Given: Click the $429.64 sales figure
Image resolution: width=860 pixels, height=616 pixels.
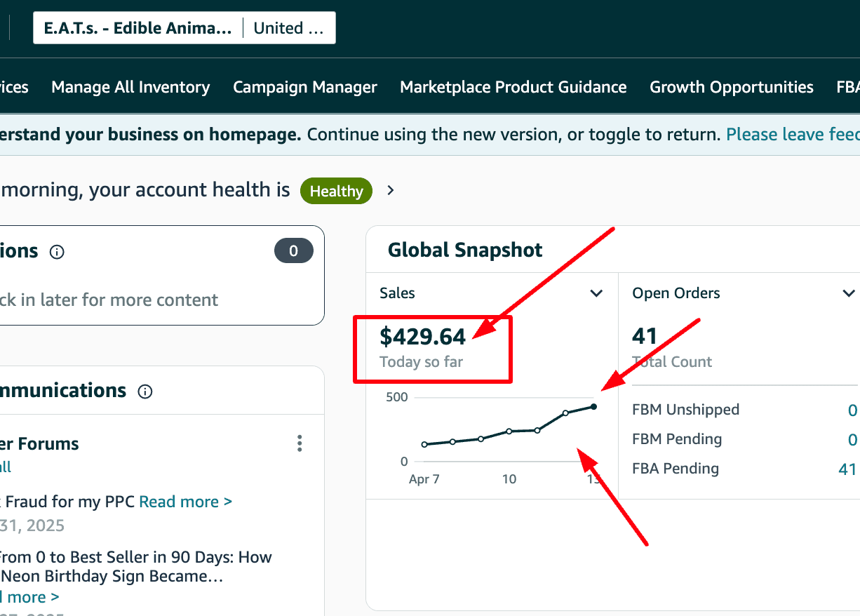Looking at the screenshot, I should point(422,337).
